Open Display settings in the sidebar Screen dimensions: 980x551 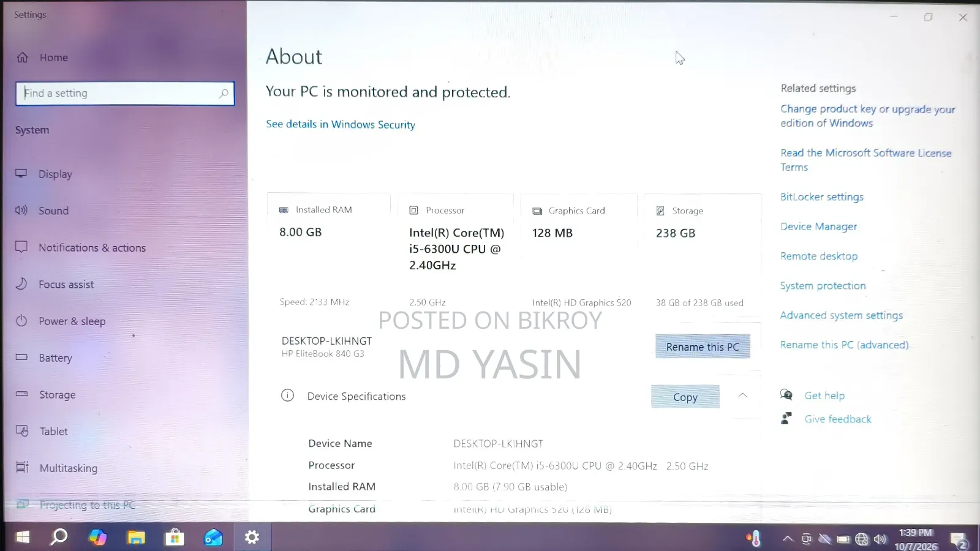coord(55,174)
